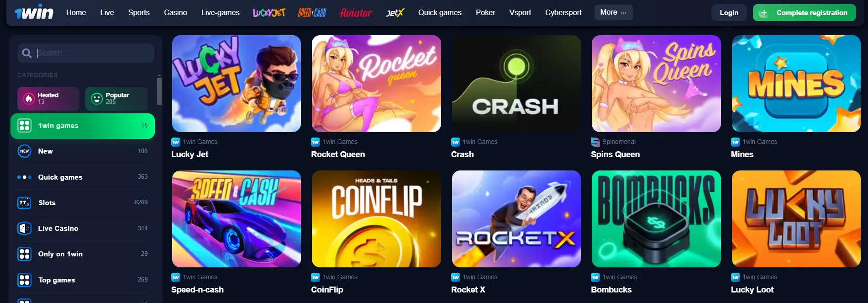Select the Live Casino category
Viewport: 868px width, 303px height.
[x=83, y=228]
